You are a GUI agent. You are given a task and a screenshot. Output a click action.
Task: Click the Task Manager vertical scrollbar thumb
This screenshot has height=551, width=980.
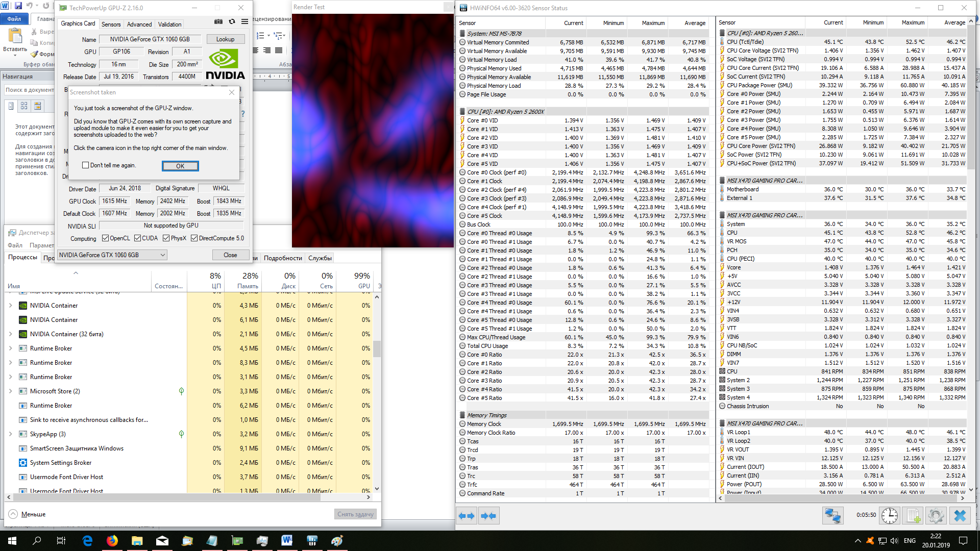(x=377, y=348)
